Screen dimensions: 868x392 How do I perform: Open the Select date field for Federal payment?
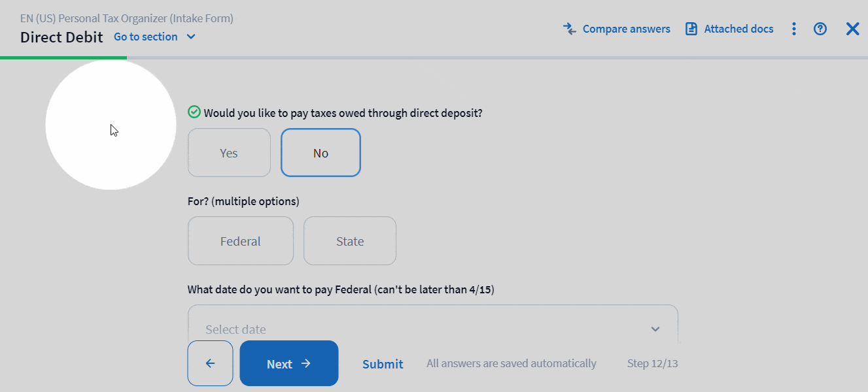click(x=419, y=329)
